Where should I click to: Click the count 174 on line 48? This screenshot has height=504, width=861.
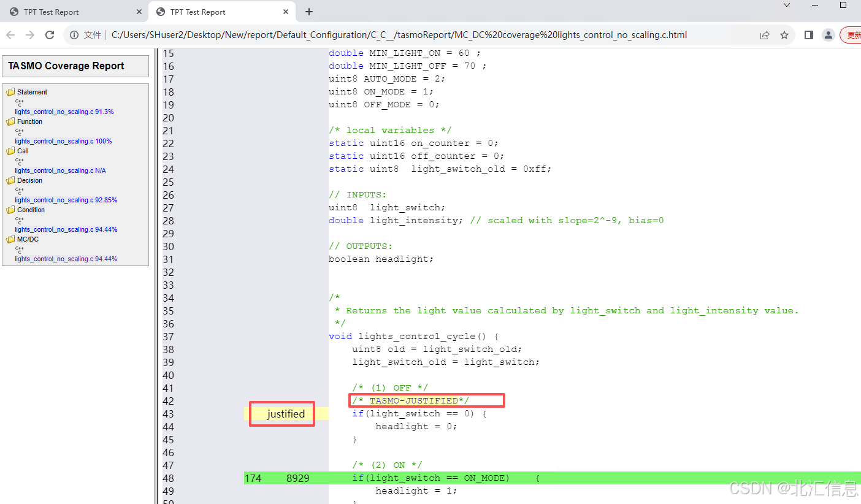[253, 478]
